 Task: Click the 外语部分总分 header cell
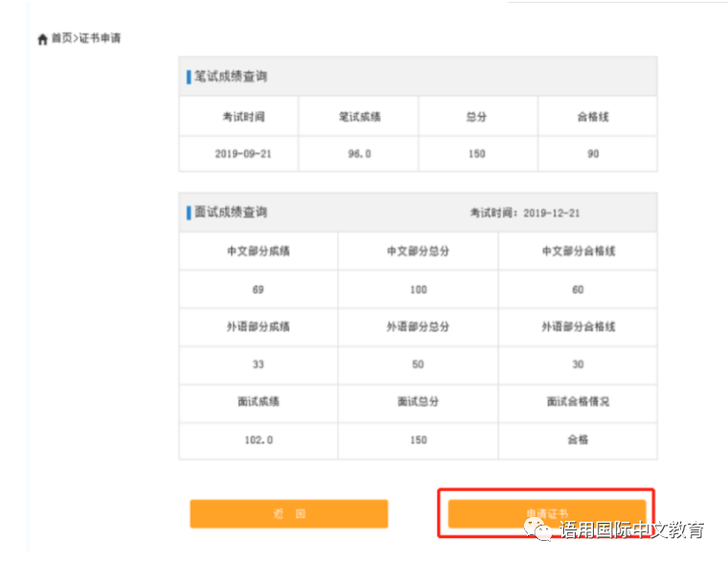pyautogui.click(x=418, y=326)
